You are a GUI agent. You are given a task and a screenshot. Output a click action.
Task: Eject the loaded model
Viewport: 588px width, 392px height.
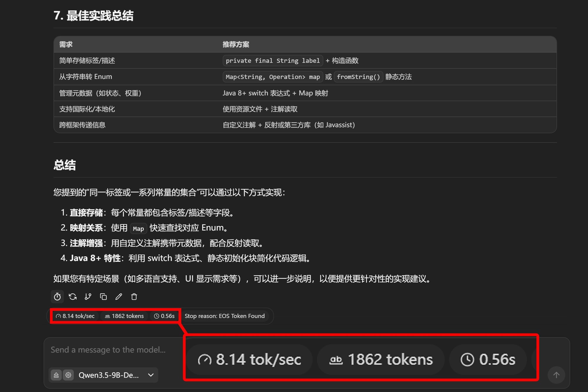pos(56,375)
